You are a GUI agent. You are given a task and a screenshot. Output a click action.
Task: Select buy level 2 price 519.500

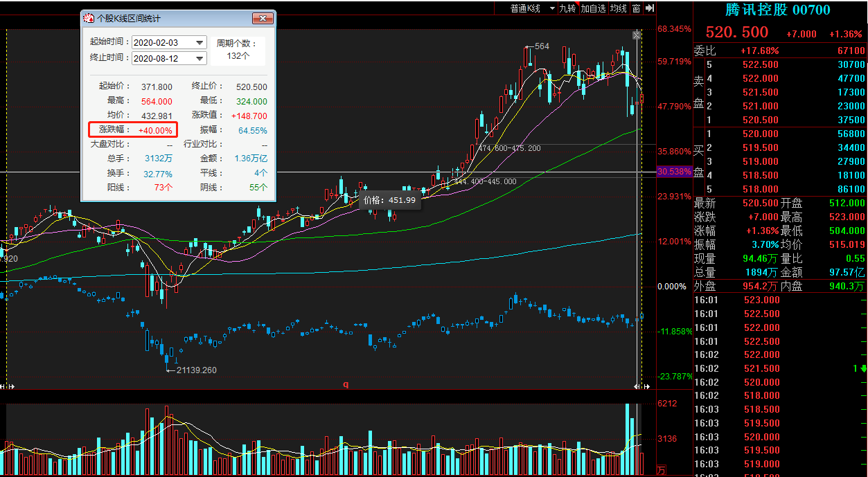tap(760, 147)
